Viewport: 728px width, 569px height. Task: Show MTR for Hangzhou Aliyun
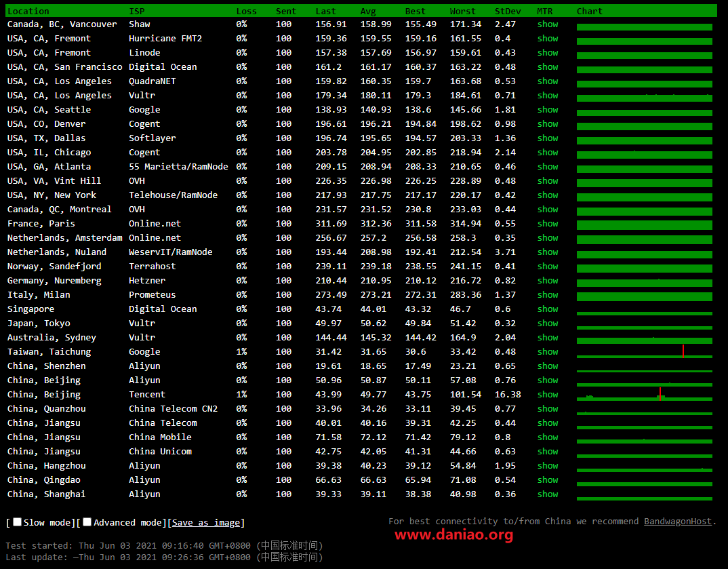pos(548,466)
